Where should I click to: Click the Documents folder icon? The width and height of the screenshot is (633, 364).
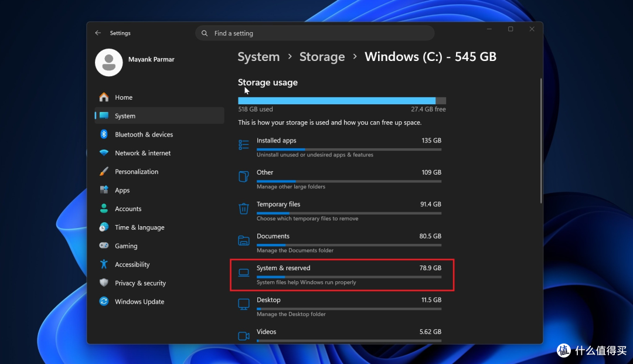click(243, 240)
